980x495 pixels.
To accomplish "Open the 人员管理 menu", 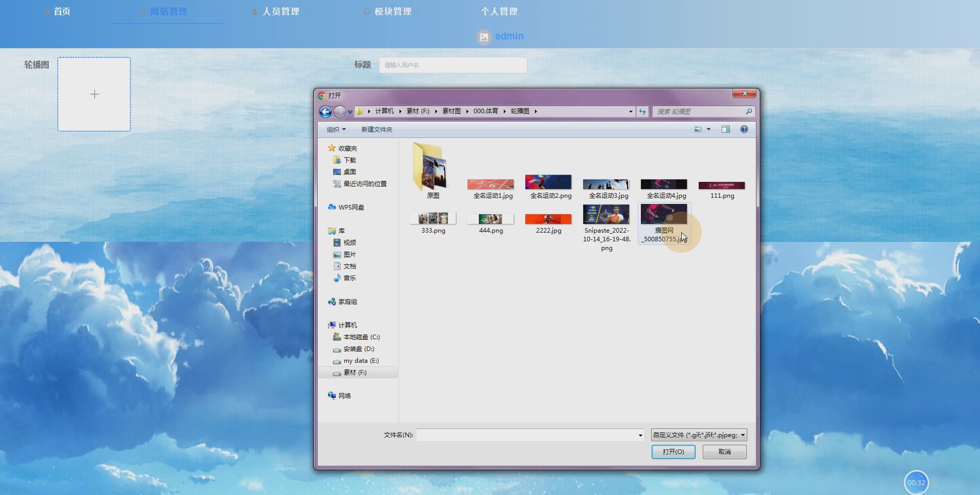I will [x=280, y=11].
